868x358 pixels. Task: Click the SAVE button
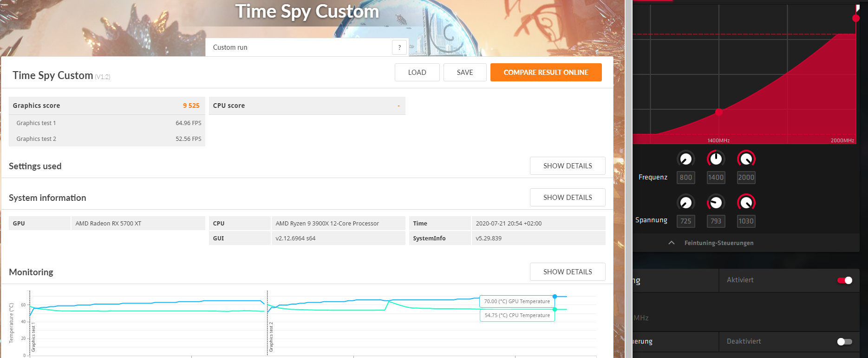tap(465, 73)
